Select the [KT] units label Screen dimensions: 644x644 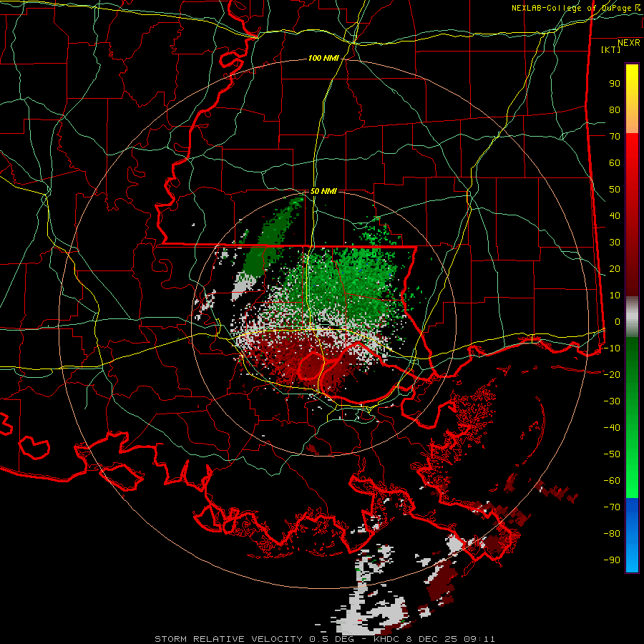point(611,49)
